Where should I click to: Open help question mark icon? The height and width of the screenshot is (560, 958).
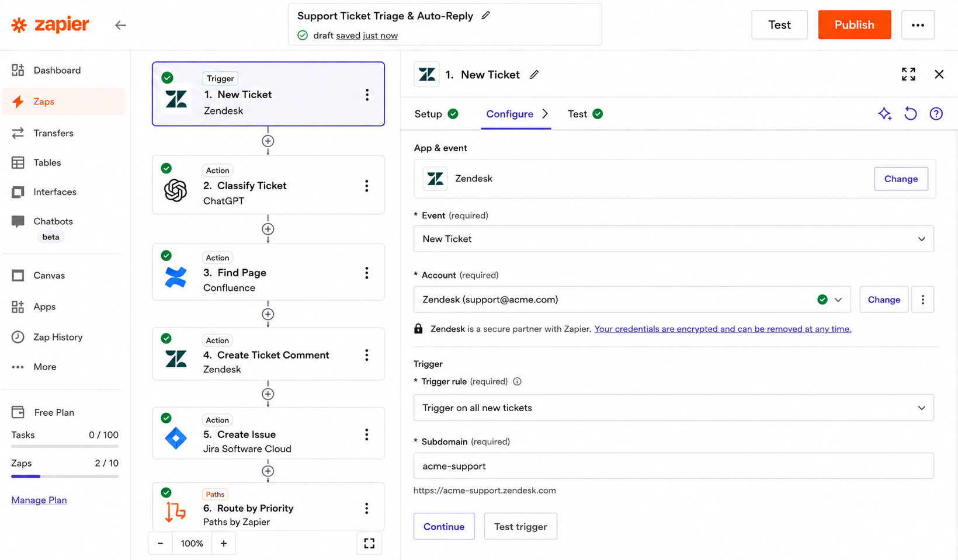[x=936, y=114]
